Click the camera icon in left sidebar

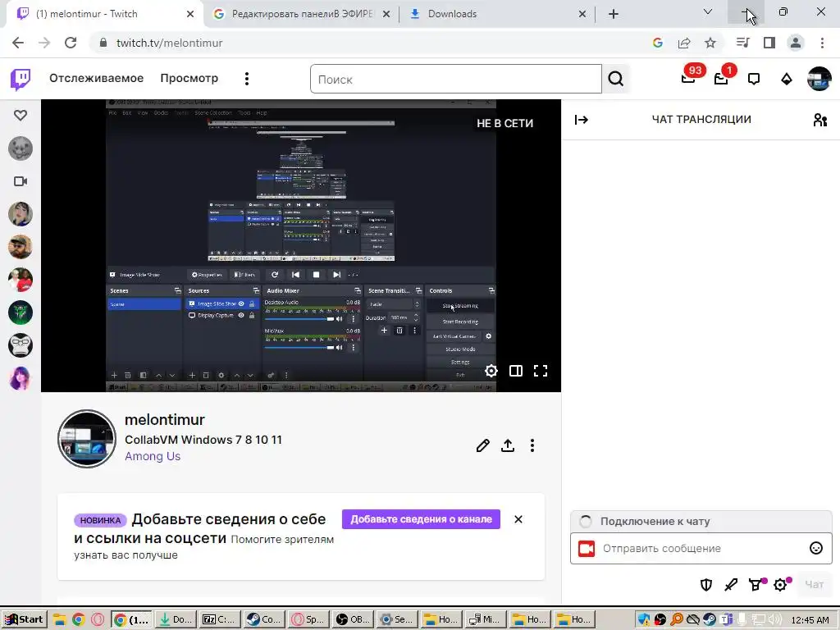pos(21,181)
